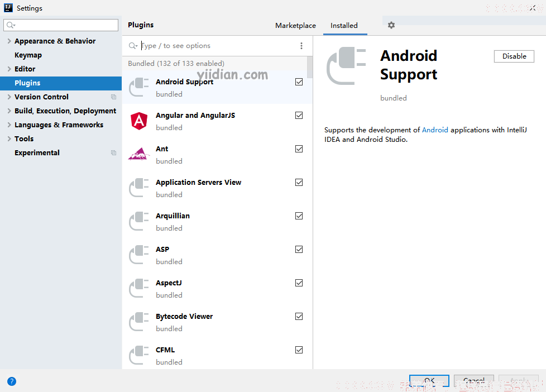Click the plugins settings gear icon

click(x=391, y=25)
